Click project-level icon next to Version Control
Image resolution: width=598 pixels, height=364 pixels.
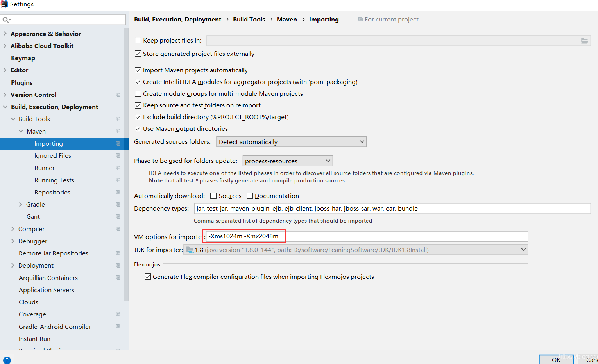(x=118, y=95)
